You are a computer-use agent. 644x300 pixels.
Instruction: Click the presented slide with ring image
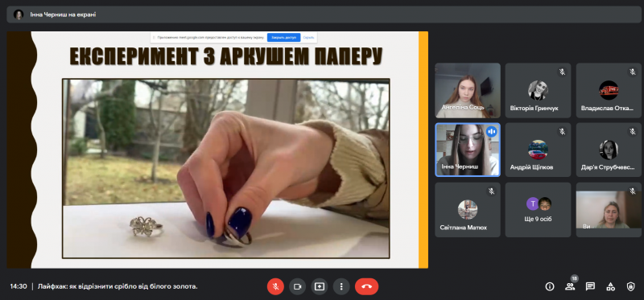point(217,150)
